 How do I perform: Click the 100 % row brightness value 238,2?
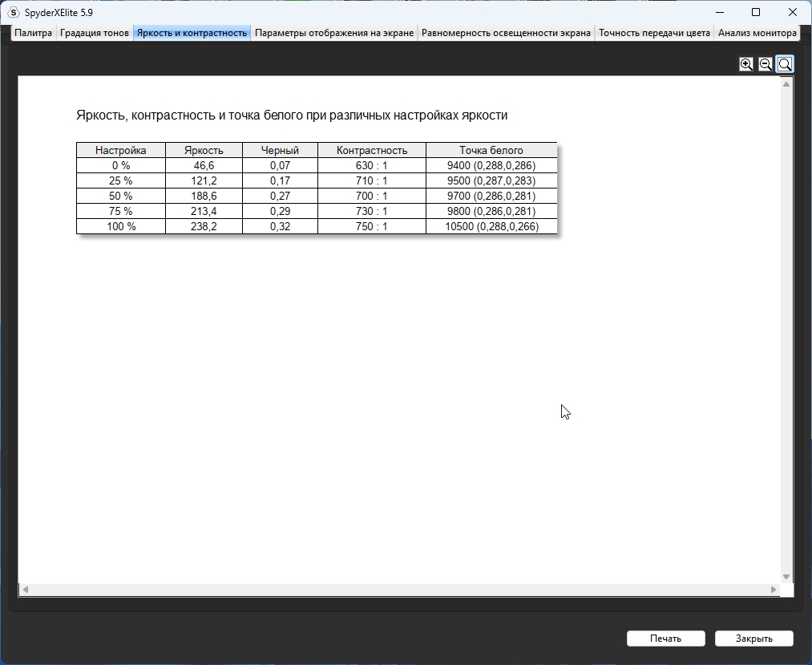click(x=204, y=226)
